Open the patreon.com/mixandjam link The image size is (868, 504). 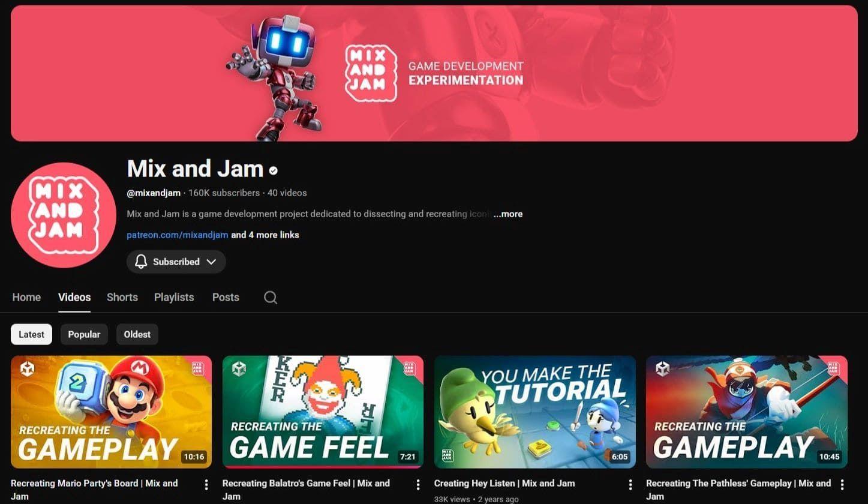(x=177, y=235)
